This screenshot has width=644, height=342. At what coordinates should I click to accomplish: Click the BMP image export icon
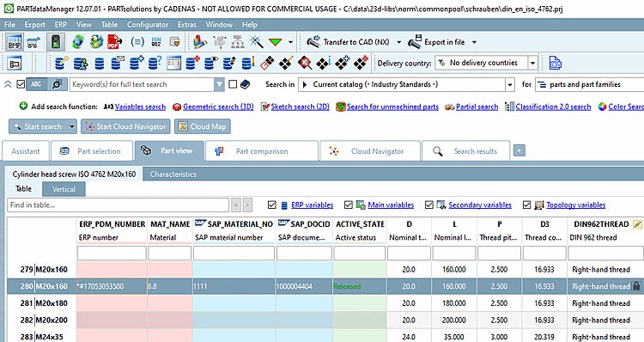[15, 42]
